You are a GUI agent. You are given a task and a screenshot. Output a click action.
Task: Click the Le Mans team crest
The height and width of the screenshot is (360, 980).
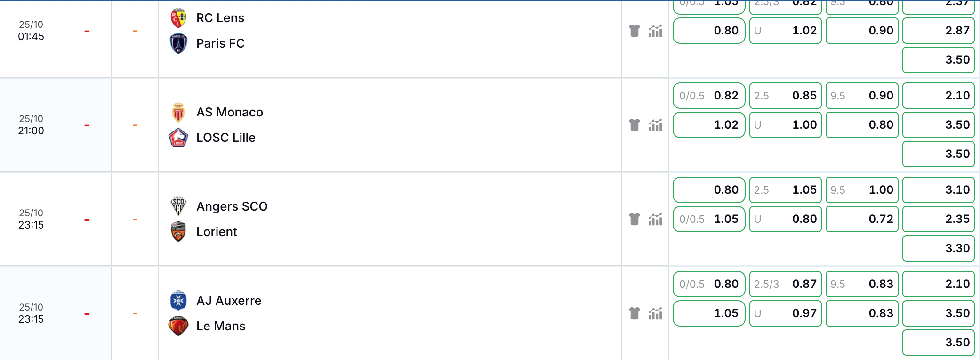(x=178, y=326)
